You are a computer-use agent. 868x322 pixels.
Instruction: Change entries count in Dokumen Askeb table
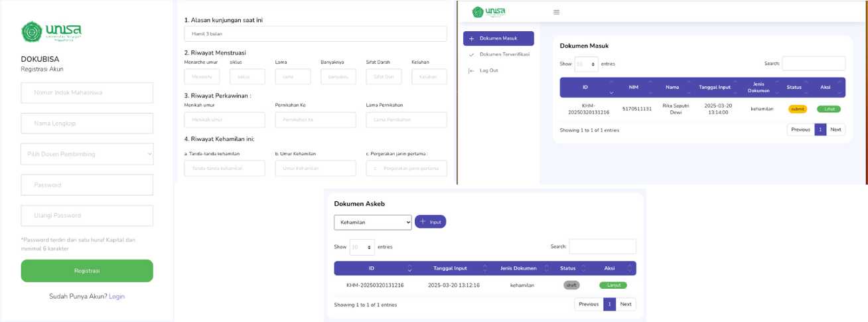[x=362, y=247]
